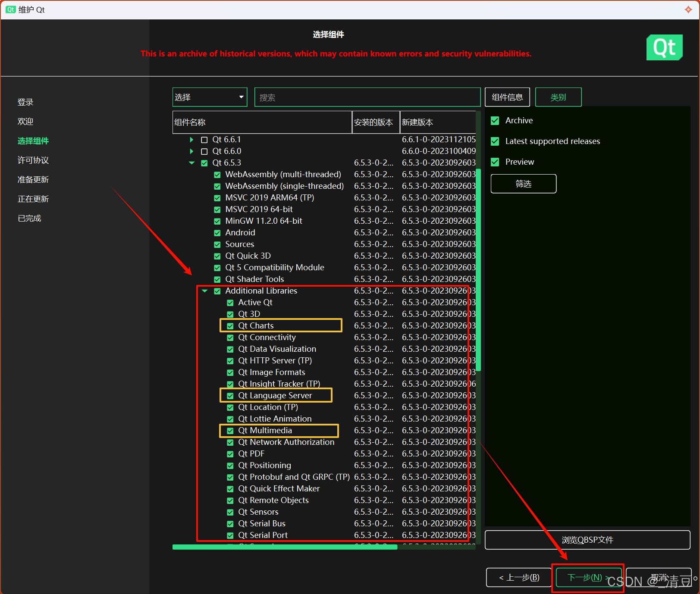This screenshot has height=594, width=700.
Task: Select 欢迎 in the sidebar
Action: pos(25,122)
